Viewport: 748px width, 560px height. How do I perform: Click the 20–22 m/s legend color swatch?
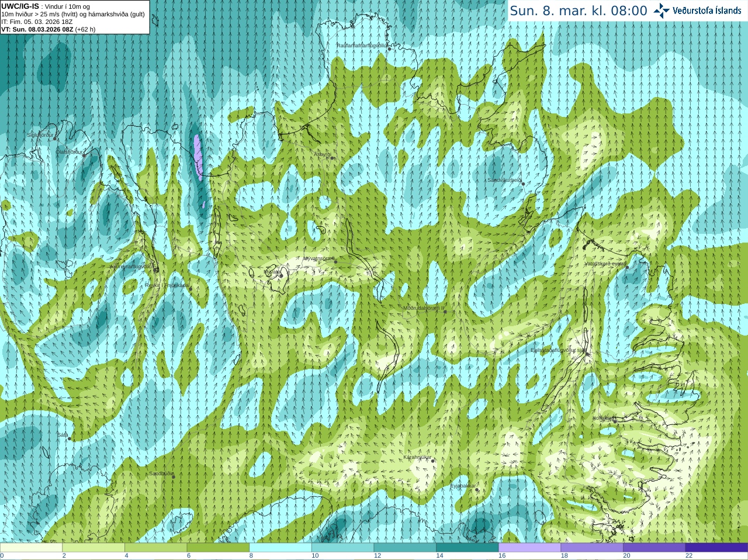click(x=654, y=548)
